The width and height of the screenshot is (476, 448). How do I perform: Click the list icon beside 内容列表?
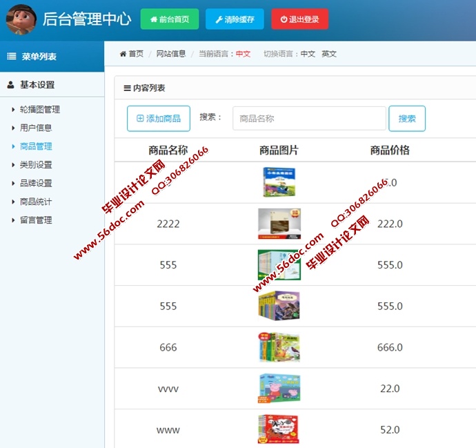pyautogui.click(x=127, y=88)
